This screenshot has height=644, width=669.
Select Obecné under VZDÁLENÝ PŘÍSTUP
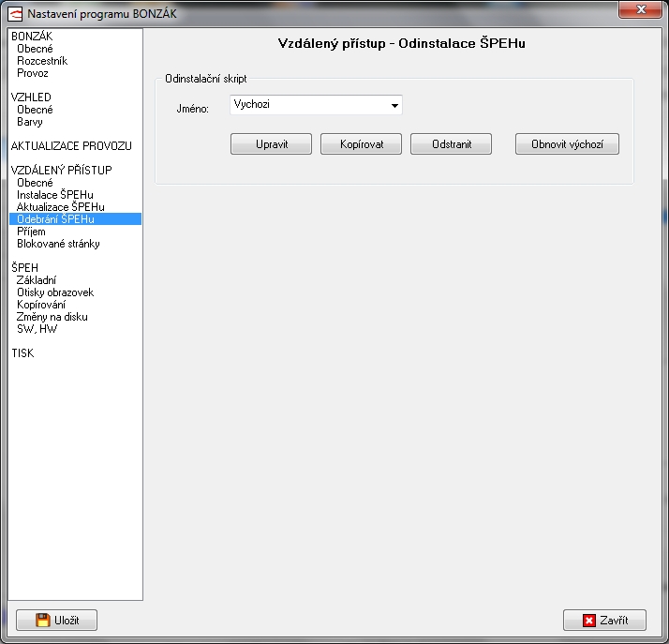click(35, 183)
